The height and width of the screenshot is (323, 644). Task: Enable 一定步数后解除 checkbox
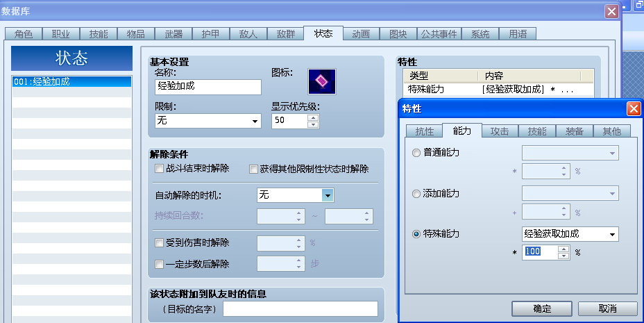(x=160, y=264)
